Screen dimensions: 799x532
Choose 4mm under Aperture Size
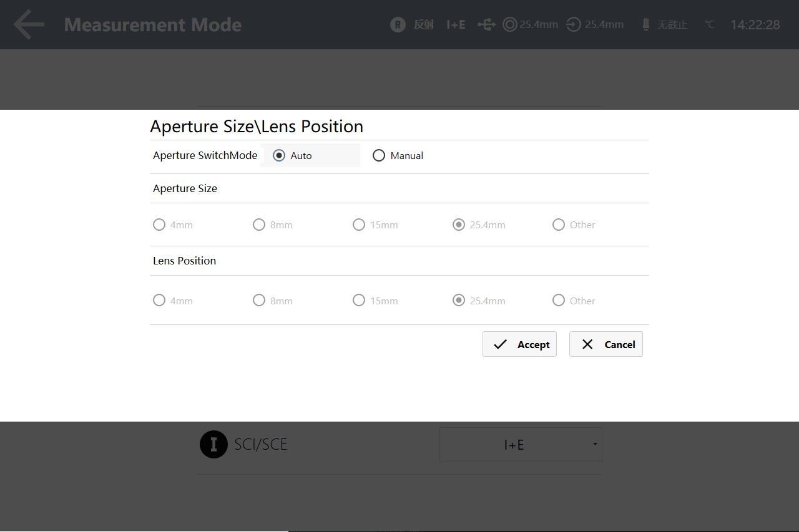(159, 225)
